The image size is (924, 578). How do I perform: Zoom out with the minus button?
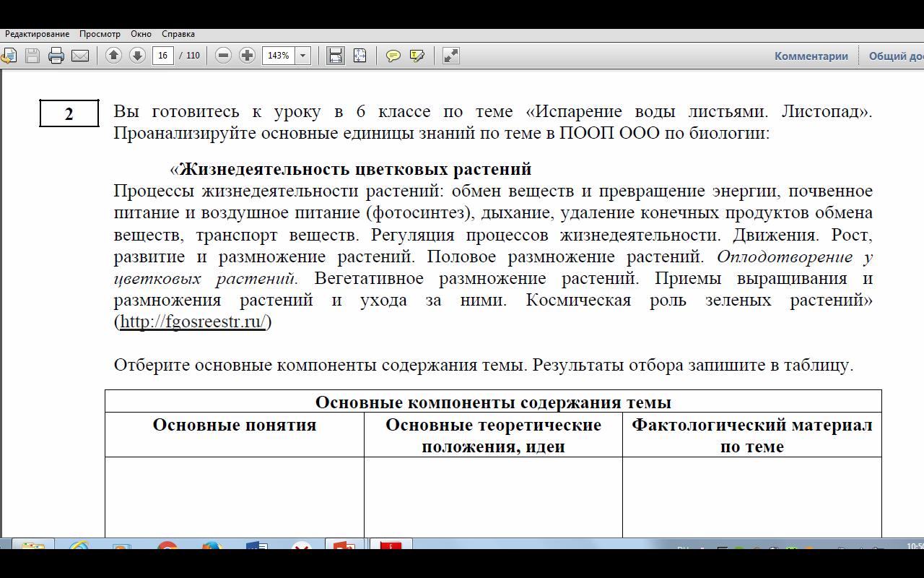(224, 56)
